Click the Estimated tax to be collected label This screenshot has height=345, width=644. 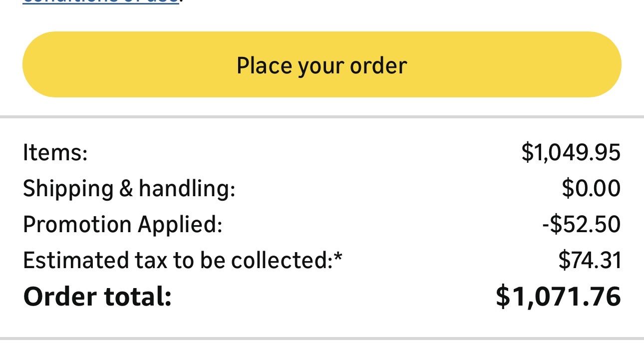pos(177,261)
